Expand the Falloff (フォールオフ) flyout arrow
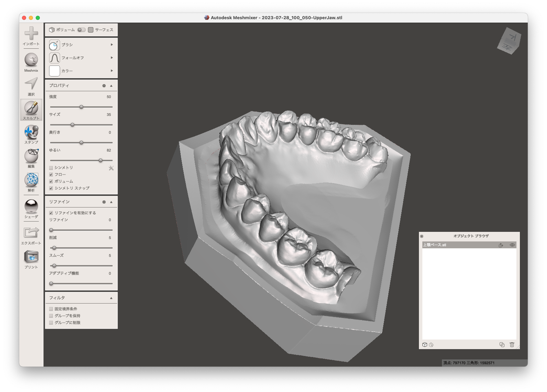The height and width of the screenshot is (392, 547). (112, 58)
